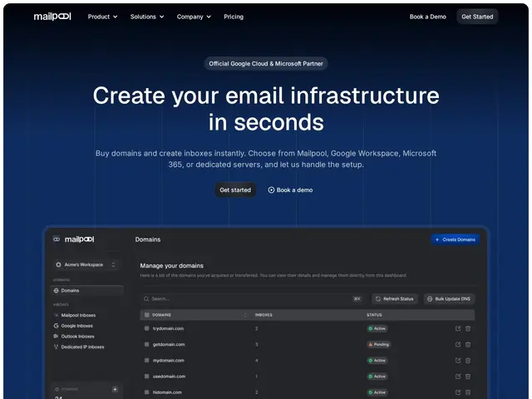
Task: Click Book a Demo in header
Action: (427, 17)
